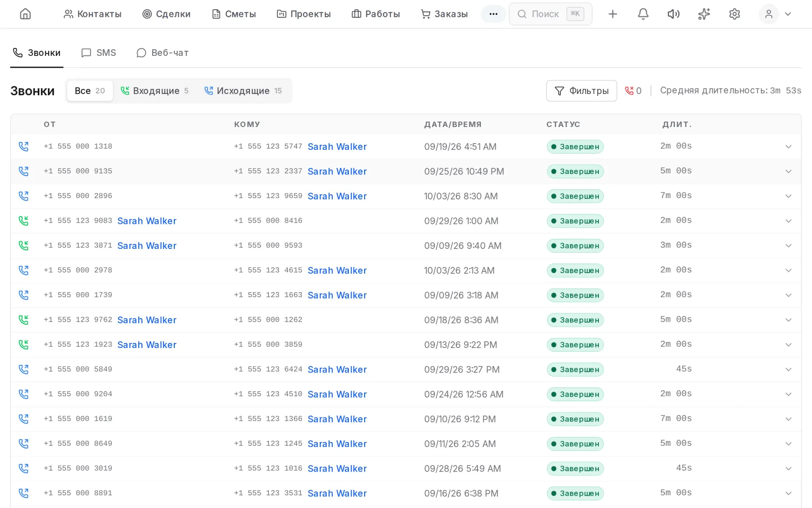Viewport: 812px width, 508px height.
Task: Open Sarah Walker link for +1 555 123 1923
Action: (x=147, y=345)
